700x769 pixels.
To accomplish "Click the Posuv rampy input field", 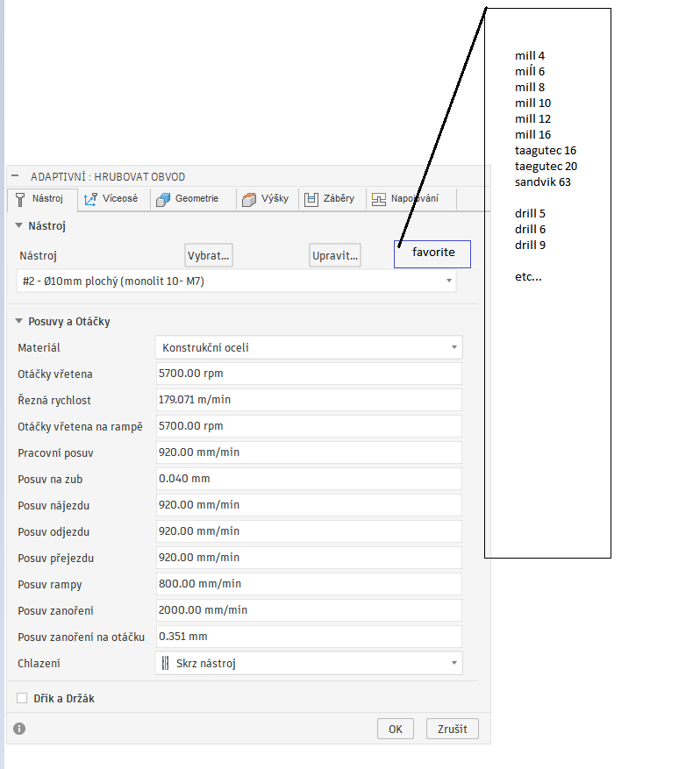I will [x=309, y=584].
